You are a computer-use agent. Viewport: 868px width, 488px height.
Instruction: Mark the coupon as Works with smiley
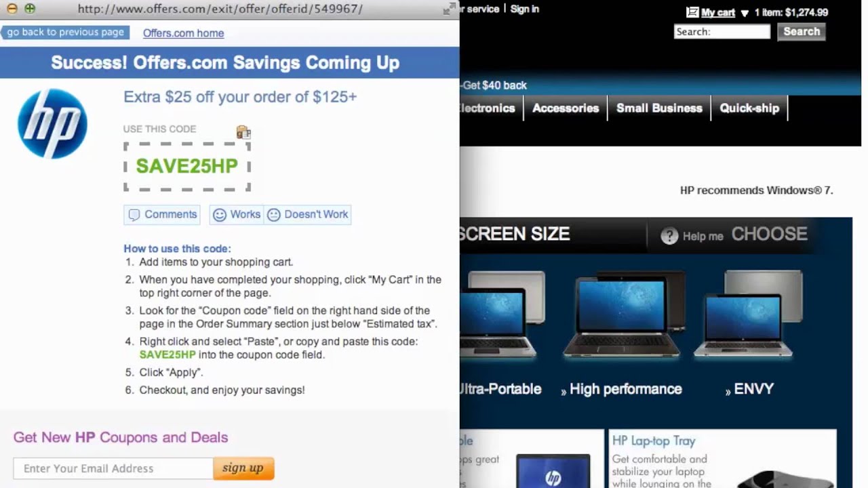pyautogui.click(x=237, y=215)
